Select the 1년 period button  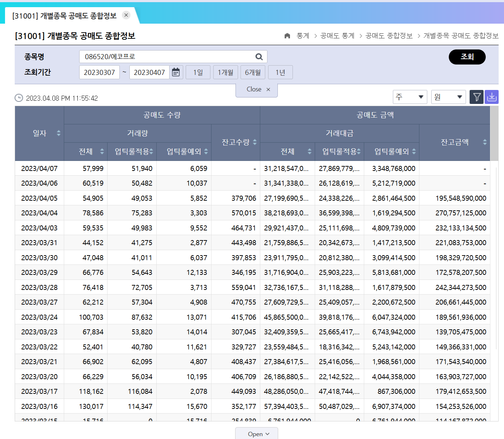pyautogui.click(x=280, y=72)
